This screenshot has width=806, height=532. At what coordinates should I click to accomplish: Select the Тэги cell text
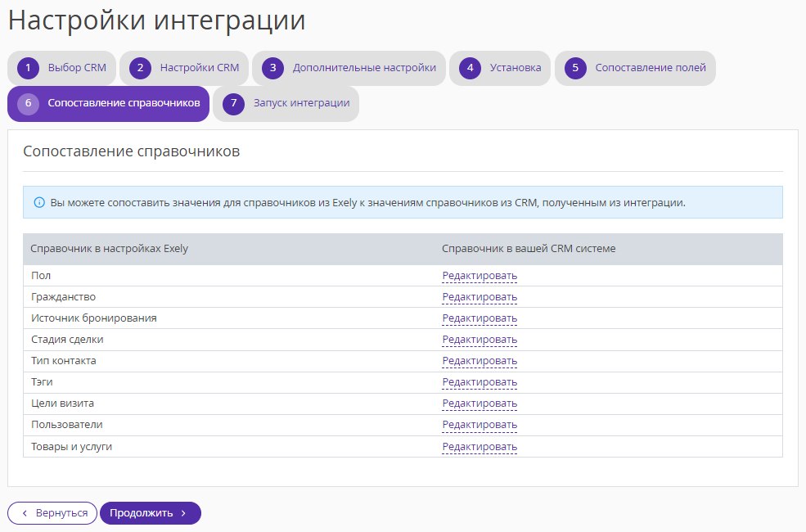[x=42, y=382]
